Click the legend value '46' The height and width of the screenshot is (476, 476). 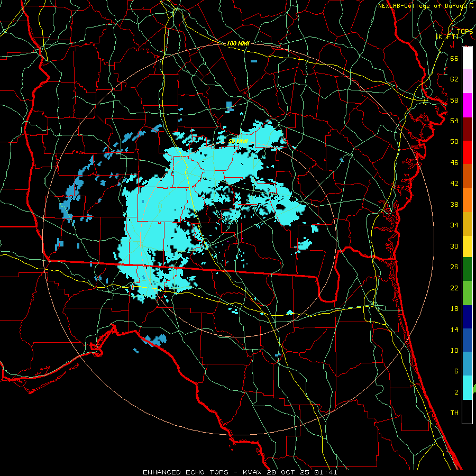[x=454, y=163]
